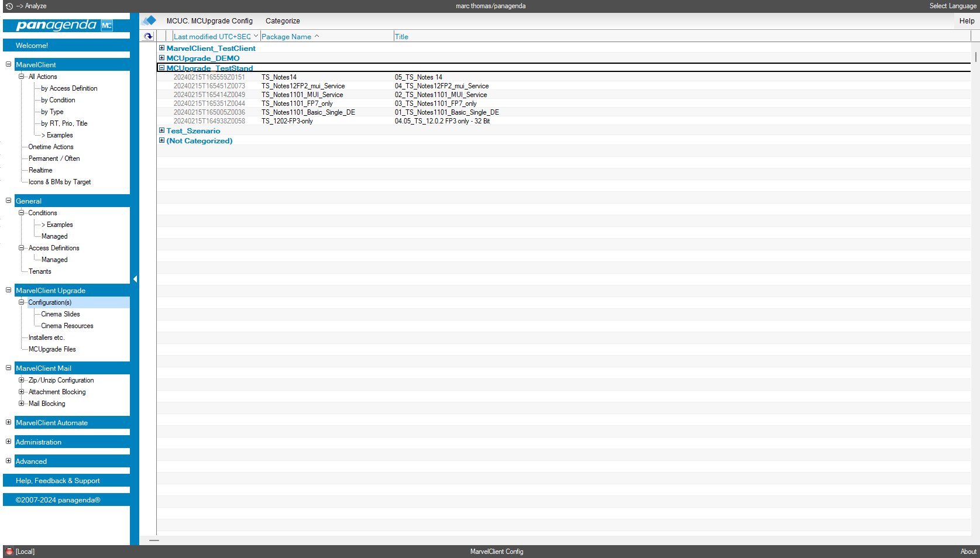Open Permanent / Often view

[x=54, y=159]
